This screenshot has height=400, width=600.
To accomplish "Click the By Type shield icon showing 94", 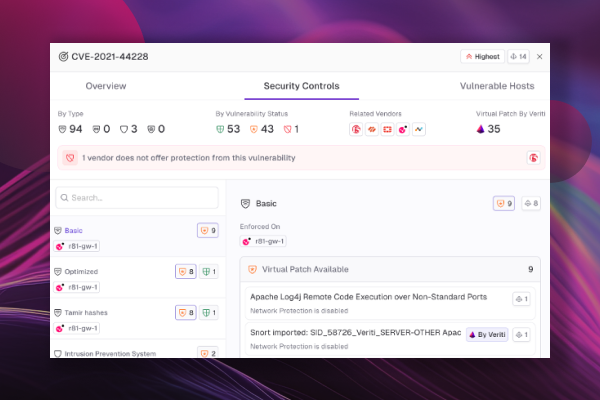I will coord(62,129).
